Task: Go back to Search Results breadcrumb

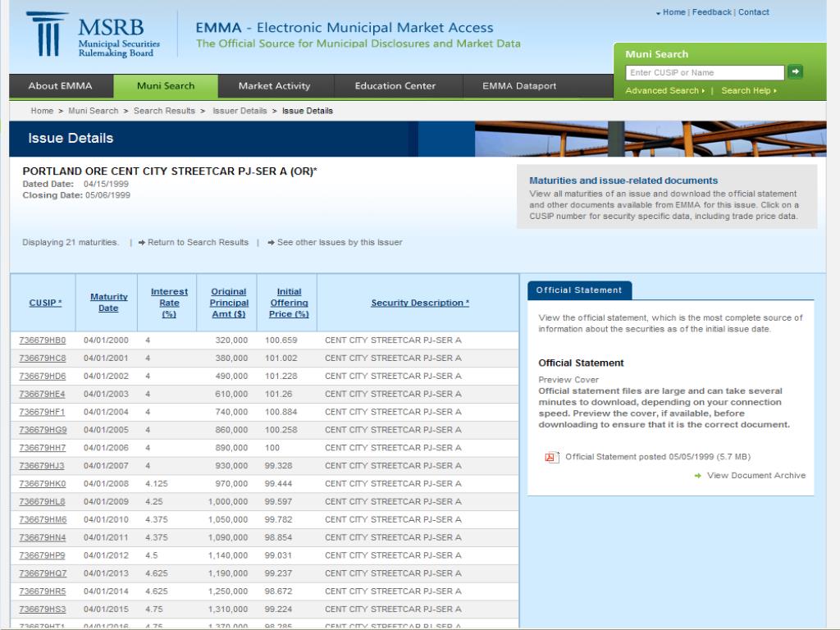Action: [x=164, y=111]
